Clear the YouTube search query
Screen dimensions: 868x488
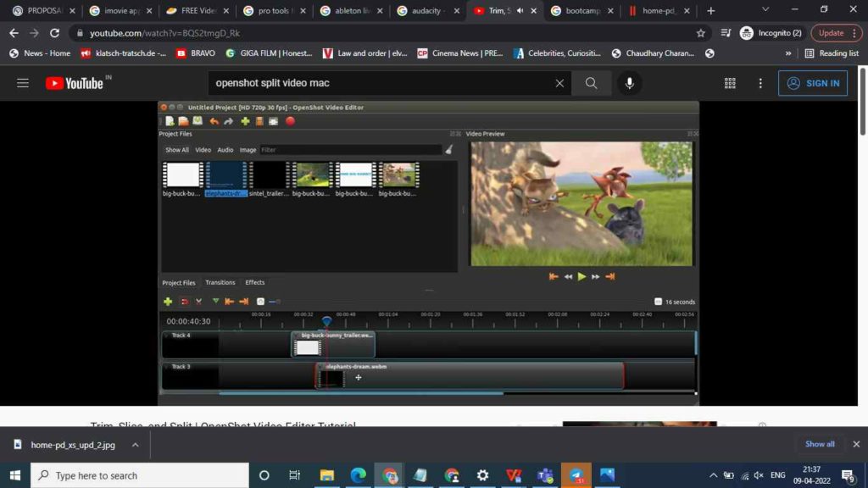[559, 83]
